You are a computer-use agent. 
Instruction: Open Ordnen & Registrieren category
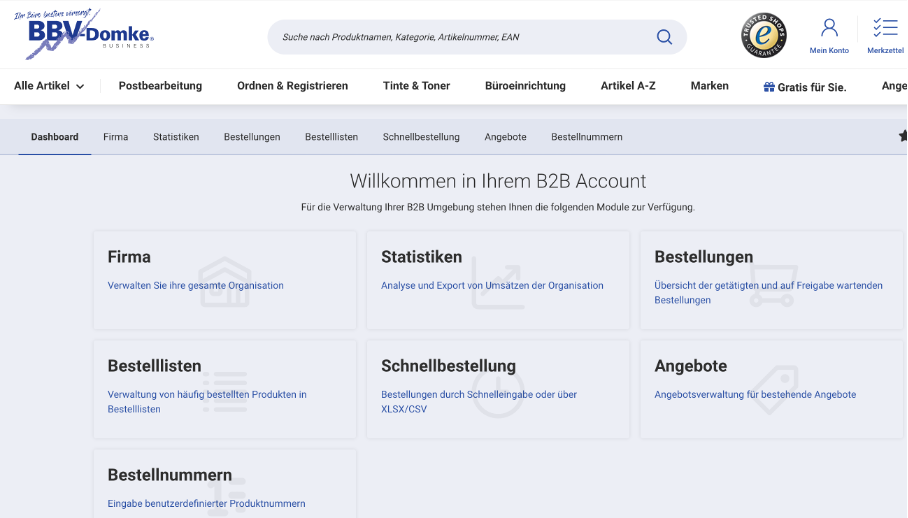(292, 86)
